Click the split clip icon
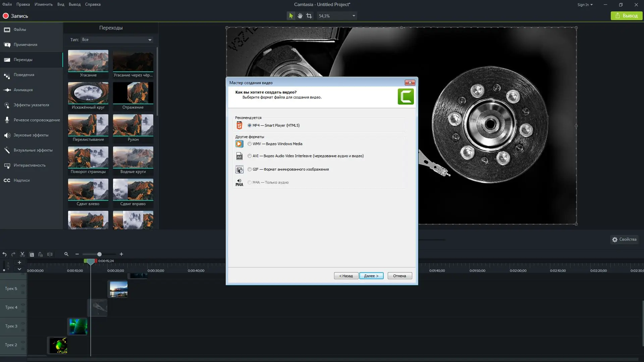 coord(50,254)
